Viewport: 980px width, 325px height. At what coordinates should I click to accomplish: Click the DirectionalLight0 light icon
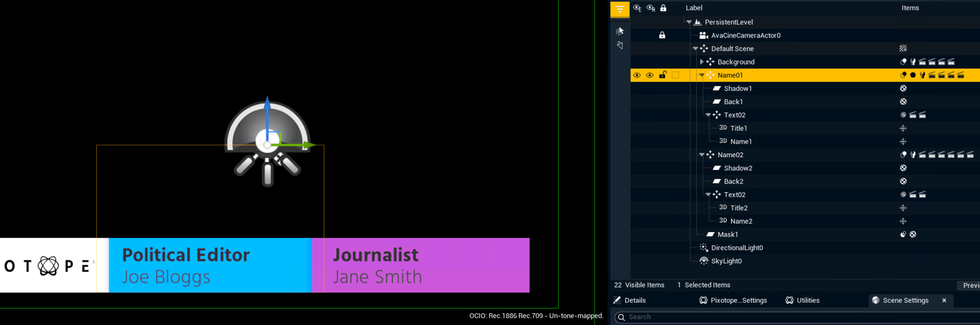pos(703,247)
